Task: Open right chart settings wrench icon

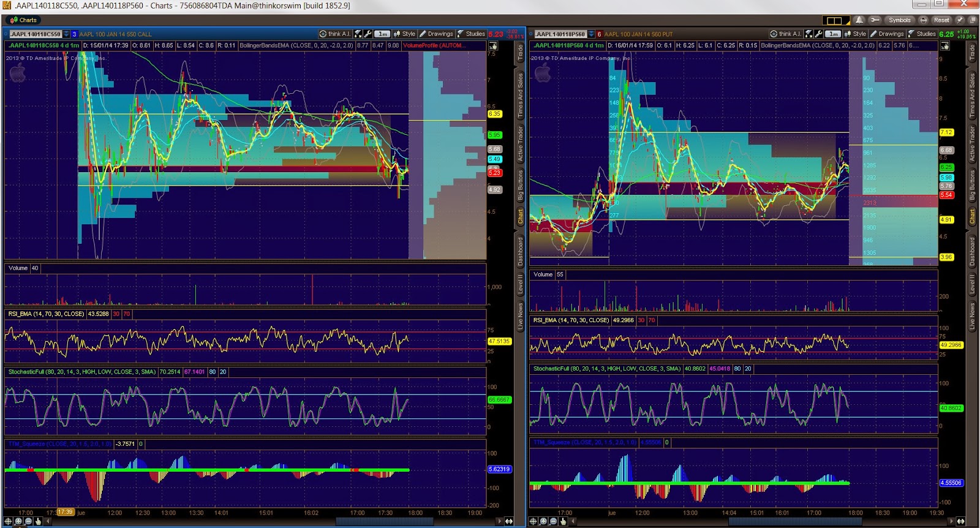Action: point(818,34)
